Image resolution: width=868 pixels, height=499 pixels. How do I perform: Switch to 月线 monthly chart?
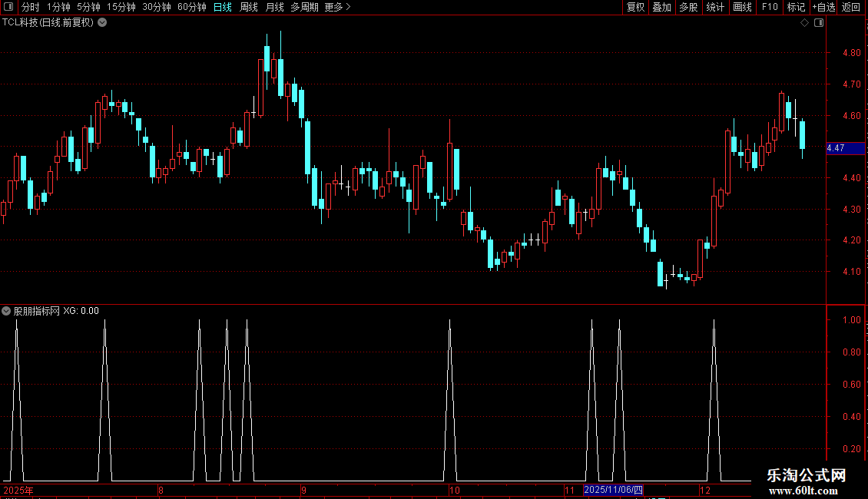274,7
